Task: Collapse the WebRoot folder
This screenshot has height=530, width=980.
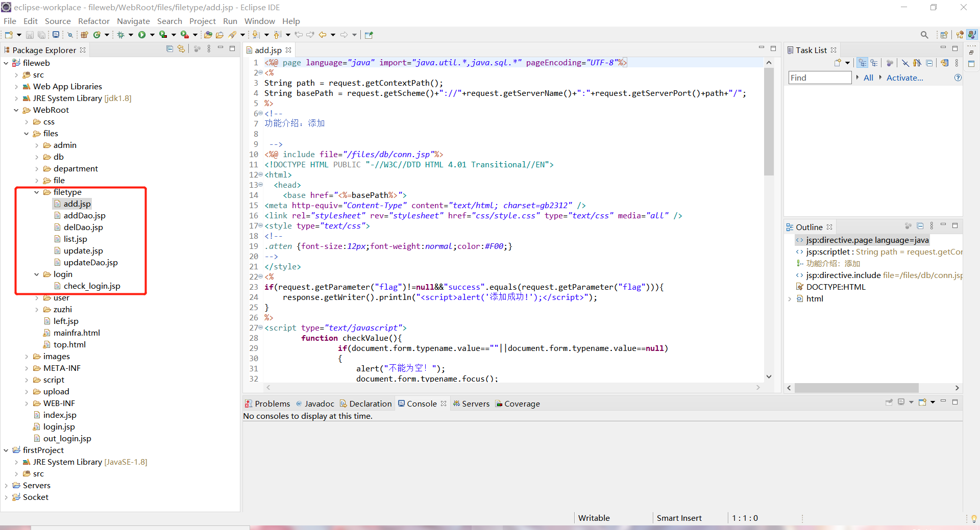Action: point(16,110)
